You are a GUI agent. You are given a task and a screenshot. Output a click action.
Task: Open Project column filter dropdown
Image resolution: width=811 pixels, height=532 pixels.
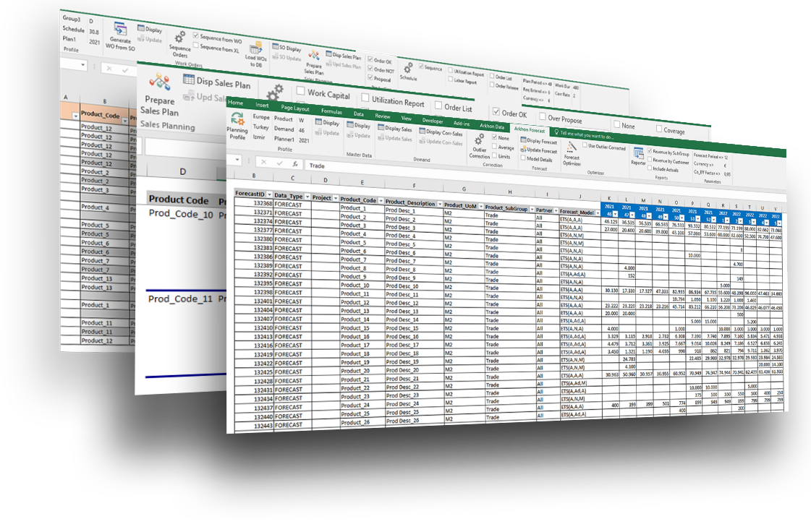[335, 198]
